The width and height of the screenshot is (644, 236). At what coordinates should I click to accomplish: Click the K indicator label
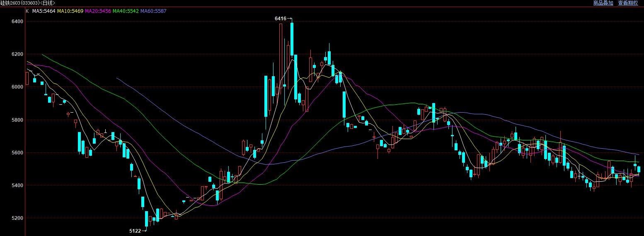tap(27, 11)
